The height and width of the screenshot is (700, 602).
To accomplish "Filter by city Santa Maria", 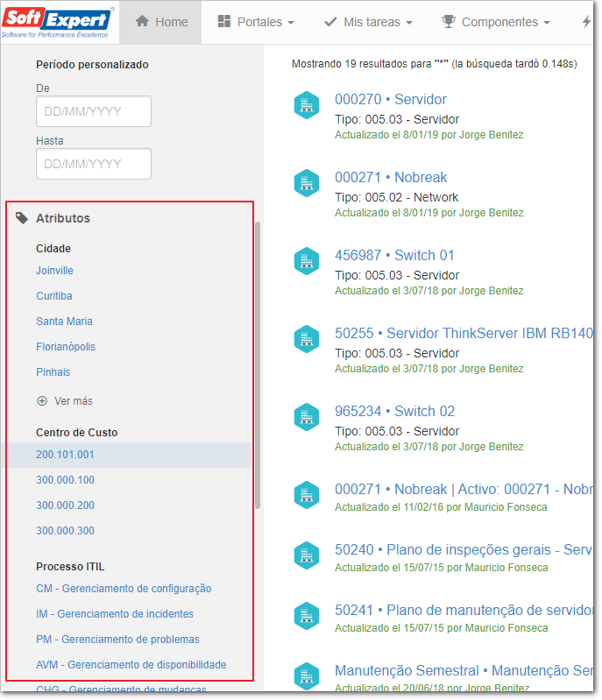I will coord(64,322).
